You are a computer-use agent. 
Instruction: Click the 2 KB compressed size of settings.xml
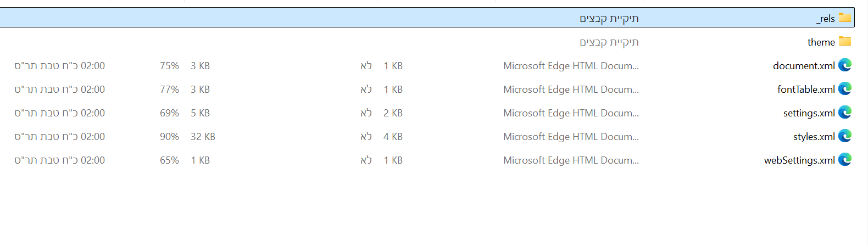pyautogui.click(x=393, y=113)
